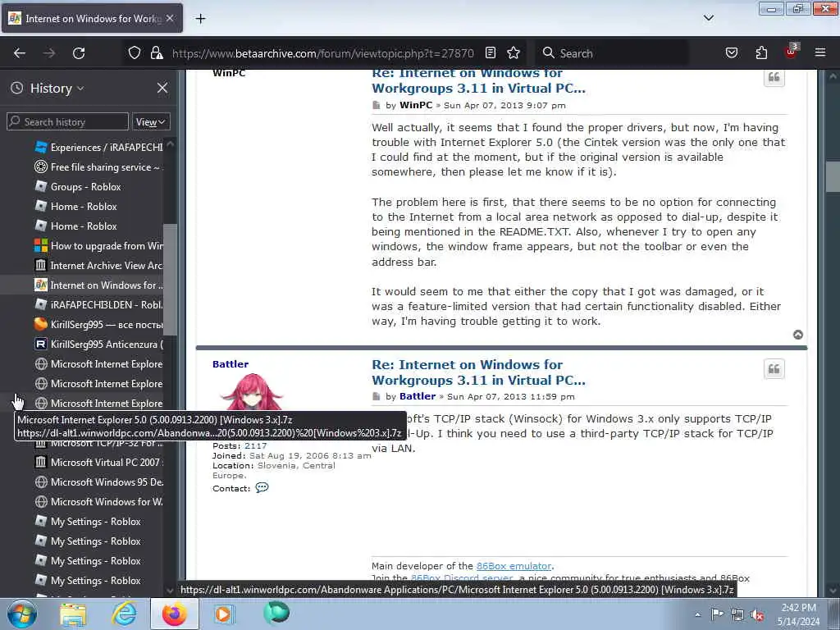Screen dimensions: 840x630
Task: Open the 86Box emulator link
Action: 514,566
